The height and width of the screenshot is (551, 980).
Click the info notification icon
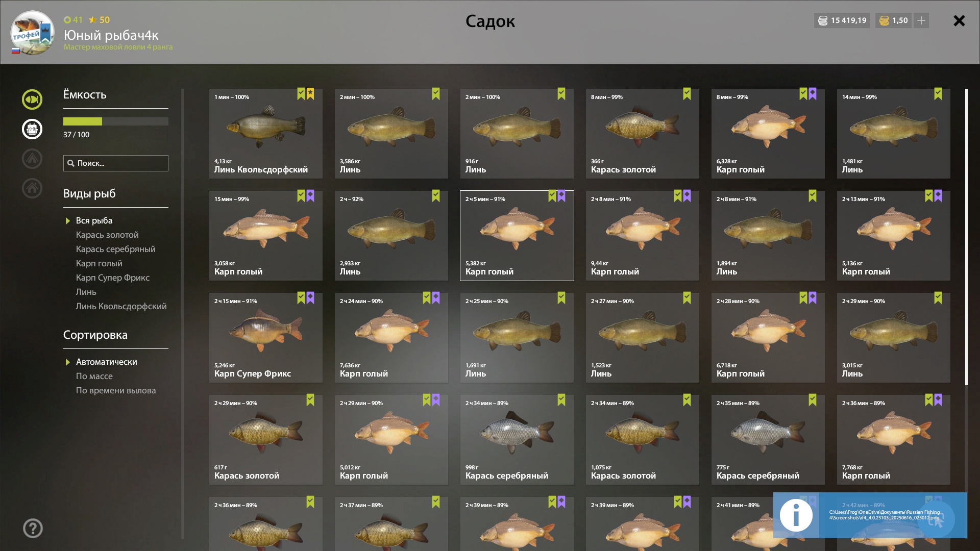[x=796, y=515]
